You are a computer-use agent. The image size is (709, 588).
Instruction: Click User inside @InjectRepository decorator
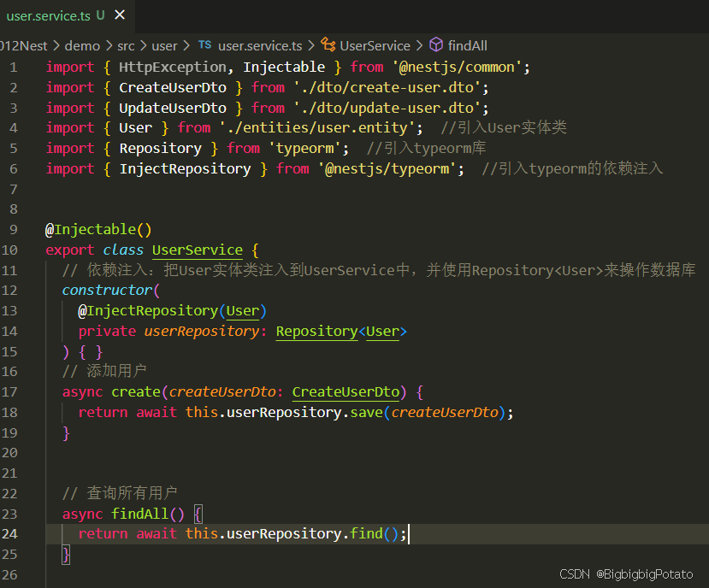[243, 311]
